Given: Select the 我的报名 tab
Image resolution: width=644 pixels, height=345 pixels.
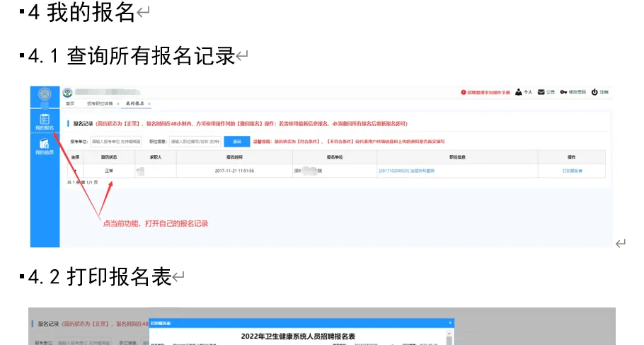Looking at the screenshot, I should point(135,103).
